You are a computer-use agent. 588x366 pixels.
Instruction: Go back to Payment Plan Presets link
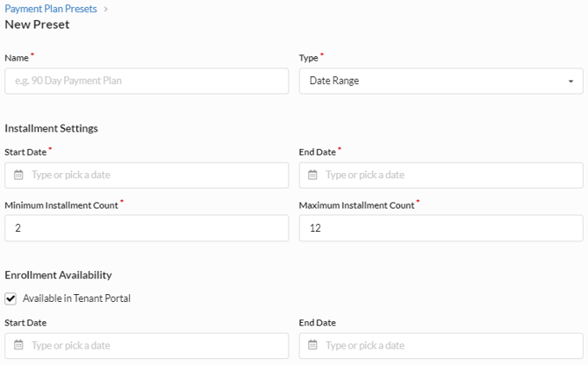[x=50, y=9]
